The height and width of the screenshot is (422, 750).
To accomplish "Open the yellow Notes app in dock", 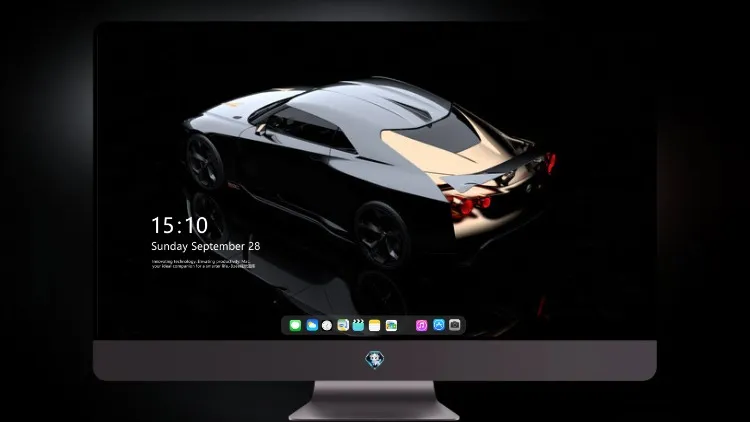I will tap(375, 325).
